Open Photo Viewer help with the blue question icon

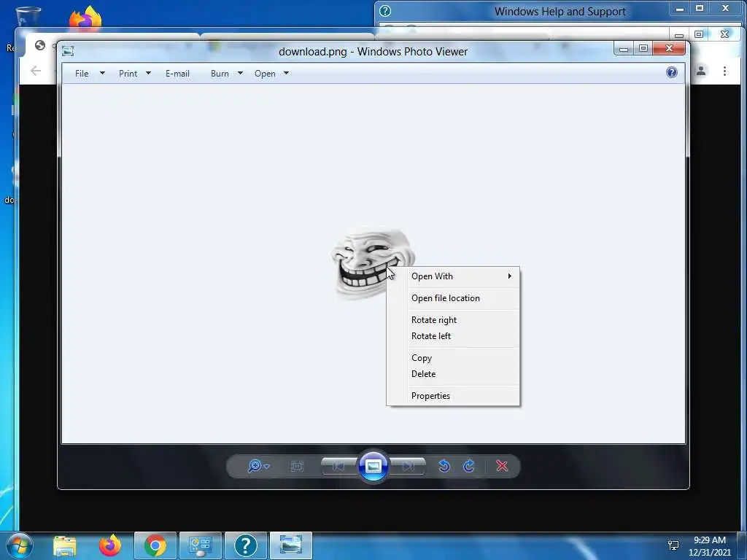[x=672, y=72]
